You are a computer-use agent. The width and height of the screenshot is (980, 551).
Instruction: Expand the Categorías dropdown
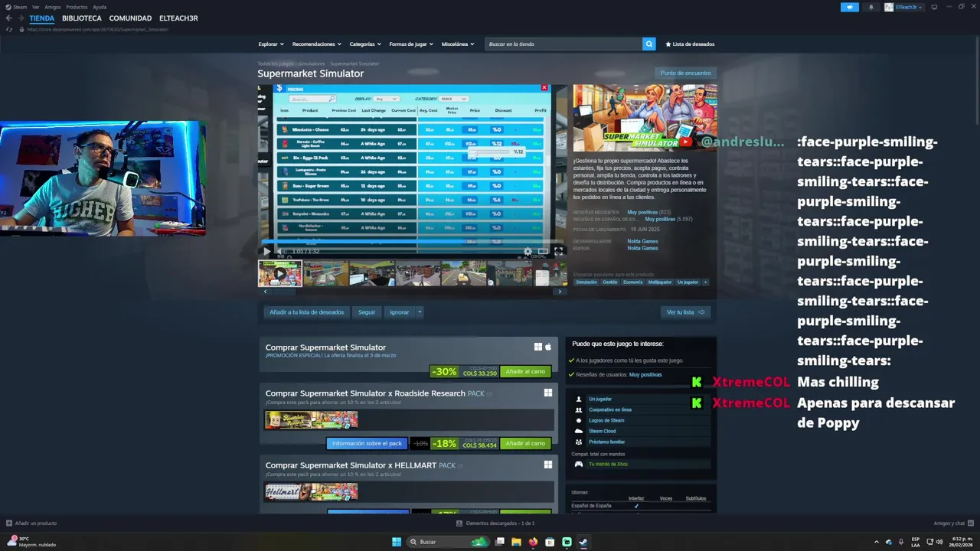pos(365,44)
